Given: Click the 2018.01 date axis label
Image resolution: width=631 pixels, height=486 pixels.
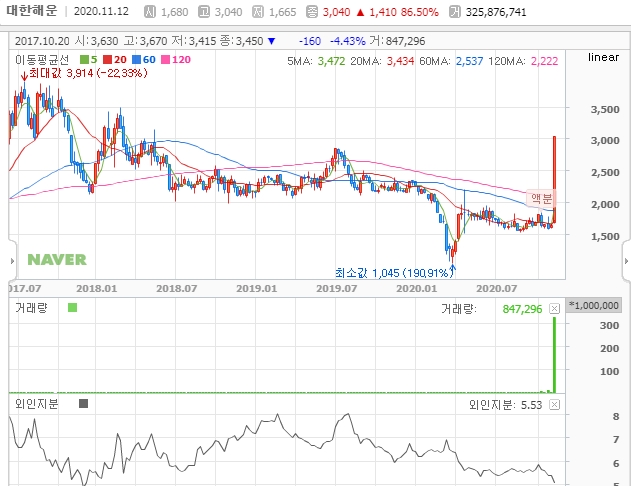Looking at the screenshot, I should pos(97,288).
